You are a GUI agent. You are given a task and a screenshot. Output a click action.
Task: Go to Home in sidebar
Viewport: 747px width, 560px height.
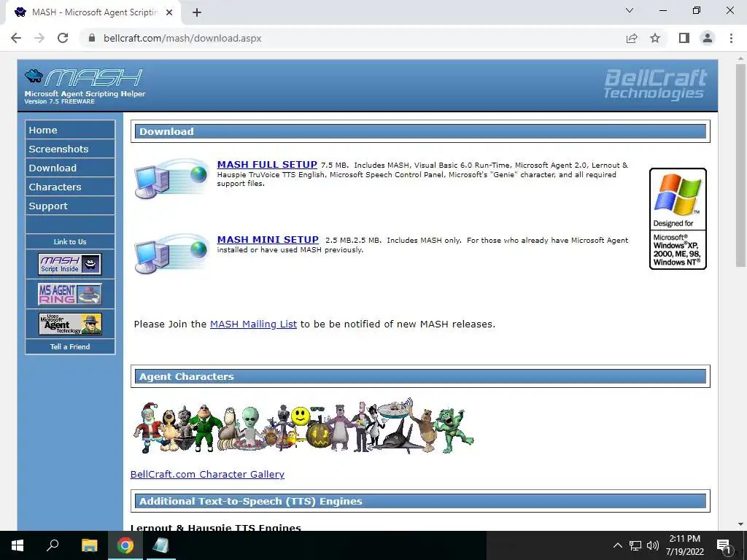pos(70,130)
